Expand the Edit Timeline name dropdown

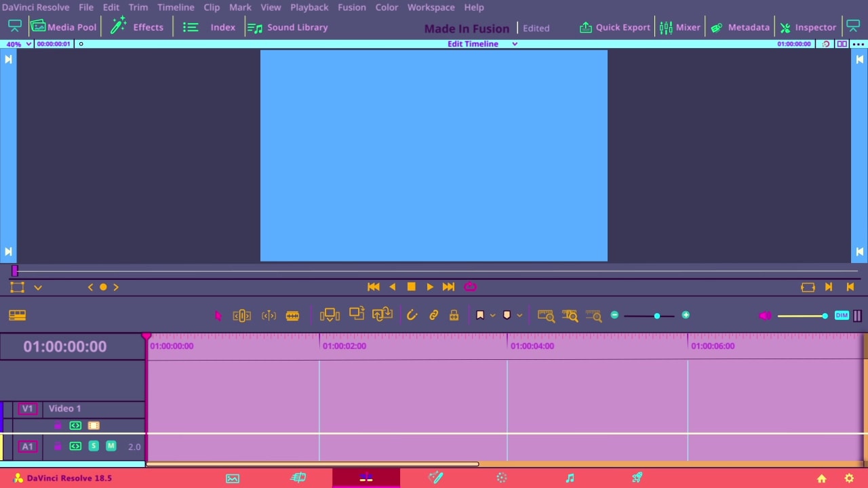click(514, 44)
